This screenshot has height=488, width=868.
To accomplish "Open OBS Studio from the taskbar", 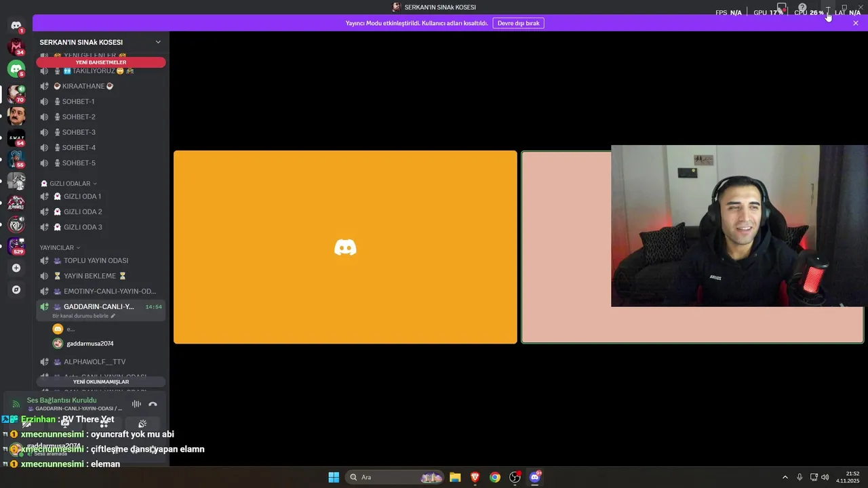I will [x=515, y=477].
